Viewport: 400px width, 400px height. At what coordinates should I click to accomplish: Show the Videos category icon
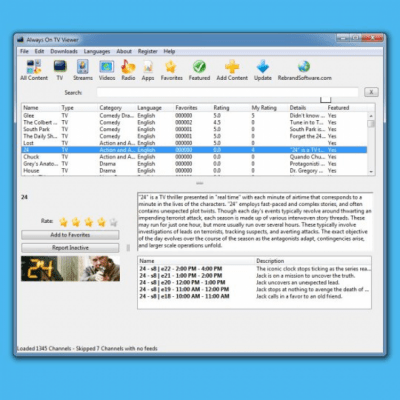click(107, 67)
